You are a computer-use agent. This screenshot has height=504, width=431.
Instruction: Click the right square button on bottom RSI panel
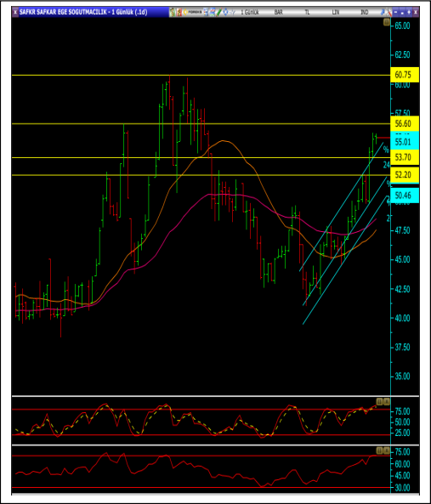(x=387, y=450)
